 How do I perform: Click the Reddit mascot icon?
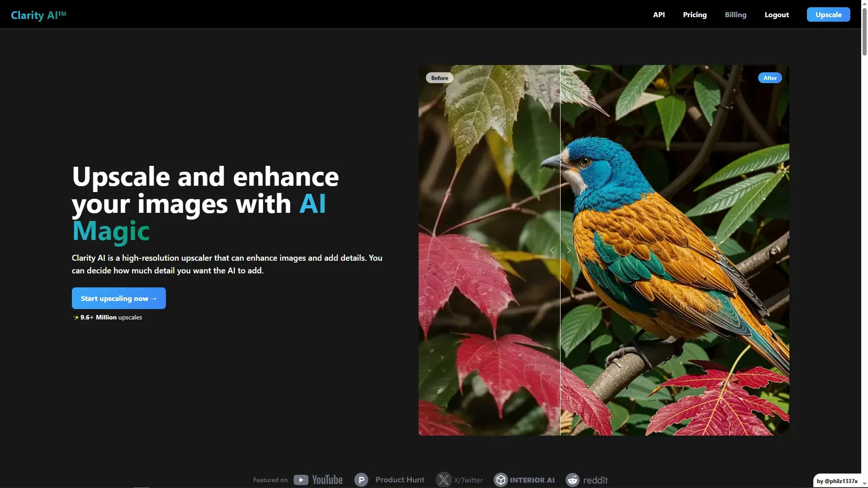coord(573,480)
